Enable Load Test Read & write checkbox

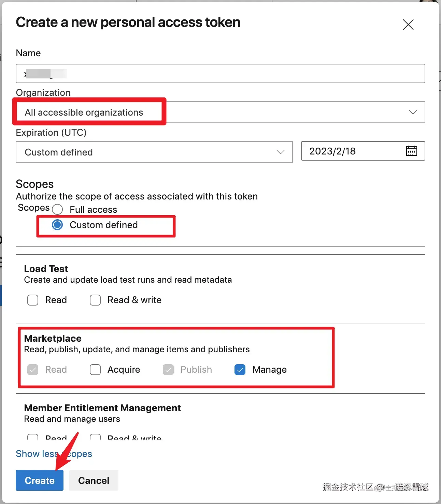pyautogui.click(x=95, y=300)
